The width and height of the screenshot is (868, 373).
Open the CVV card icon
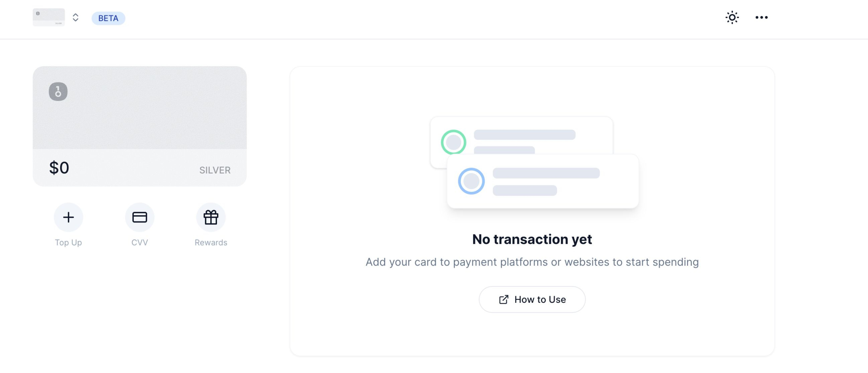(140, 217)
